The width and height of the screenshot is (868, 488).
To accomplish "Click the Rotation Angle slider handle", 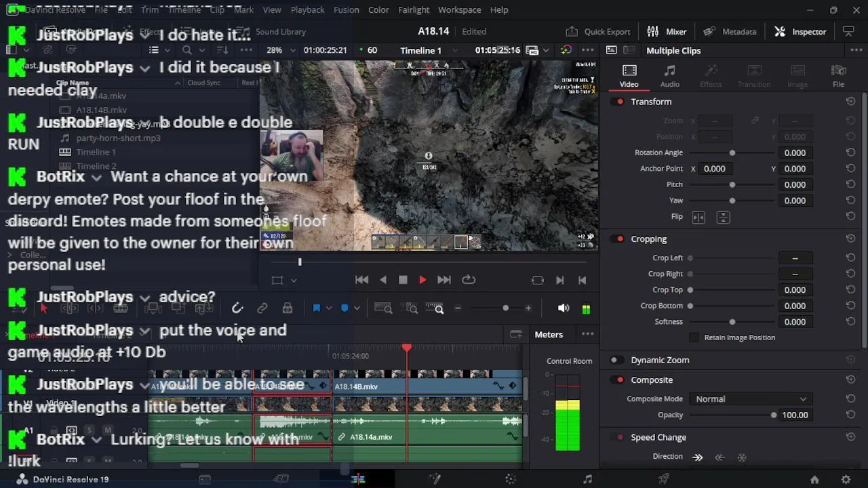I will coord(732,153).
